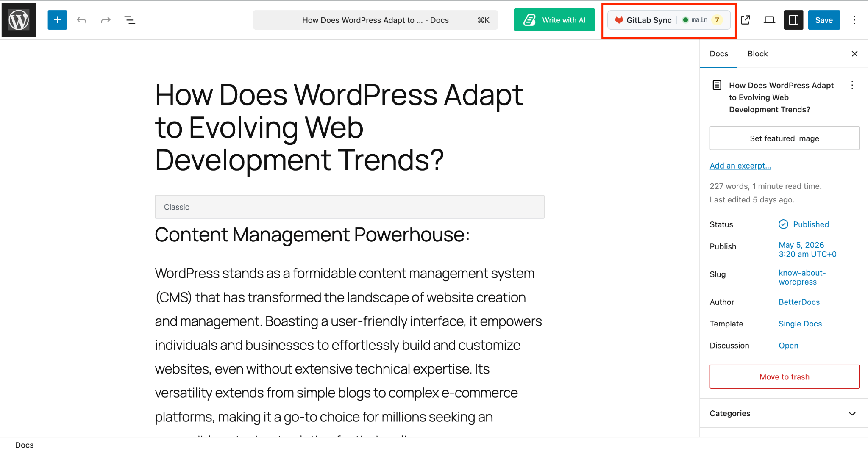868x451 pixels.
Task: Click the Docs breadcrumb in footer
Action: pos(24,445)
